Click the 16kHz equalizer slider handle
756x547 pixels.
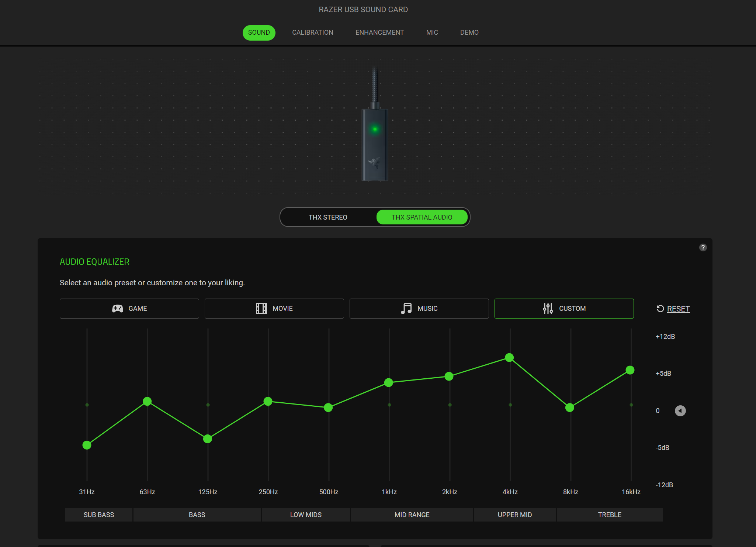click(630, 370)
